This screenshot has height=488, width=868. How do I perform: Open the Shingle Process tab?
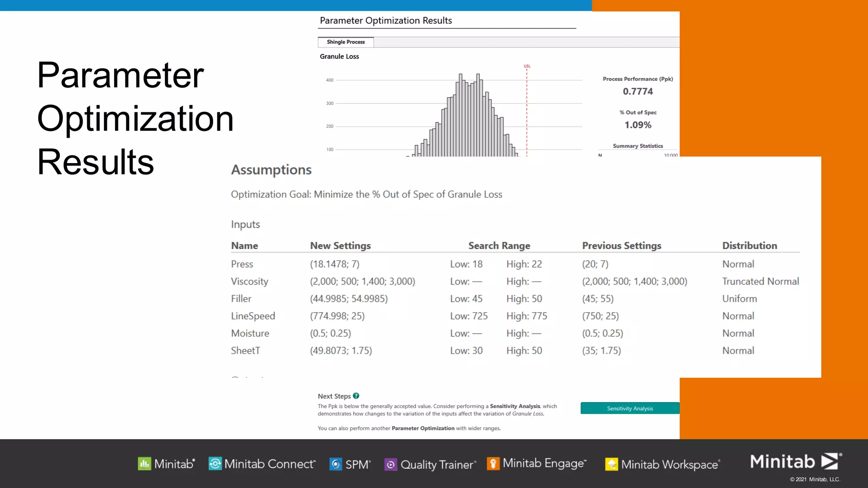point(346,42)
